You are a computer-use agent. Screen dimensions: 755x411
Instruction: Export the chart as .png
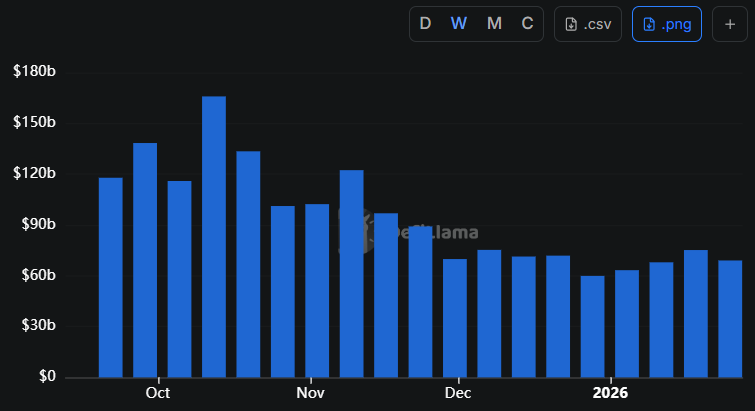coord(667,24)
